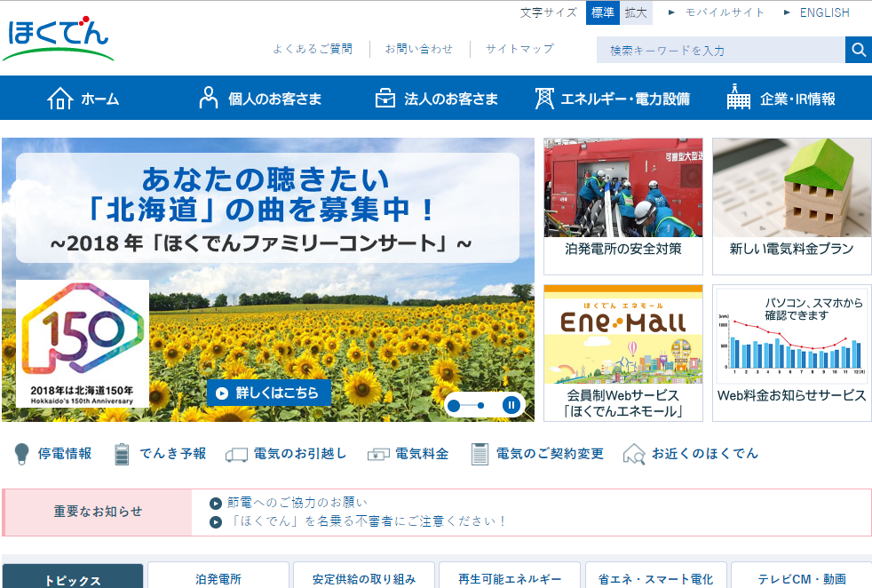The width and height of the screenshot is (872, 588).
Task: Open ホーム menu item
Action: pyautogui.click(x=83, y=99)
